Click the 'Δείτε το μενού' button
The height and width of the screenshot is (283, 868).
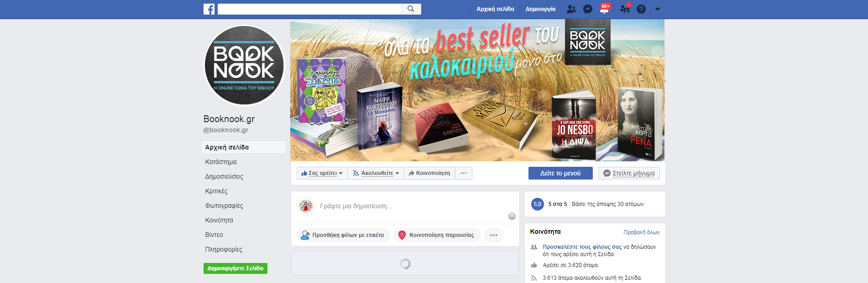pos(560,173)
